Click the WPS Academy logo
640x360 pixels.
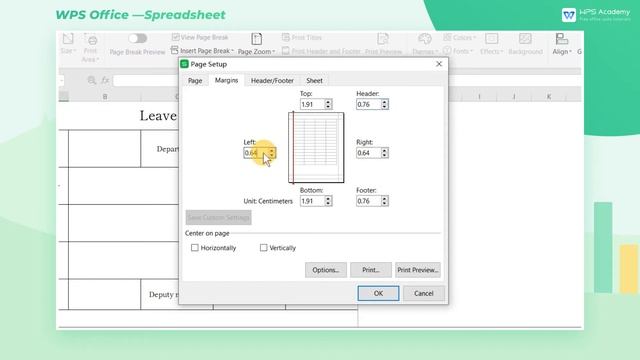click(x=596, y=15)
